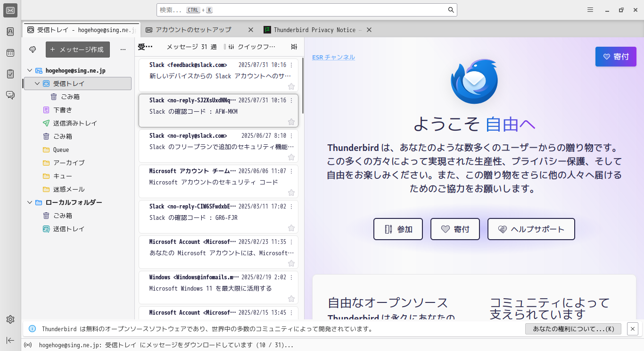This screenshot has width=644, height=351.
Task: Open the Address Book from the spaces toolbar
Action: (x=10, y=32)
